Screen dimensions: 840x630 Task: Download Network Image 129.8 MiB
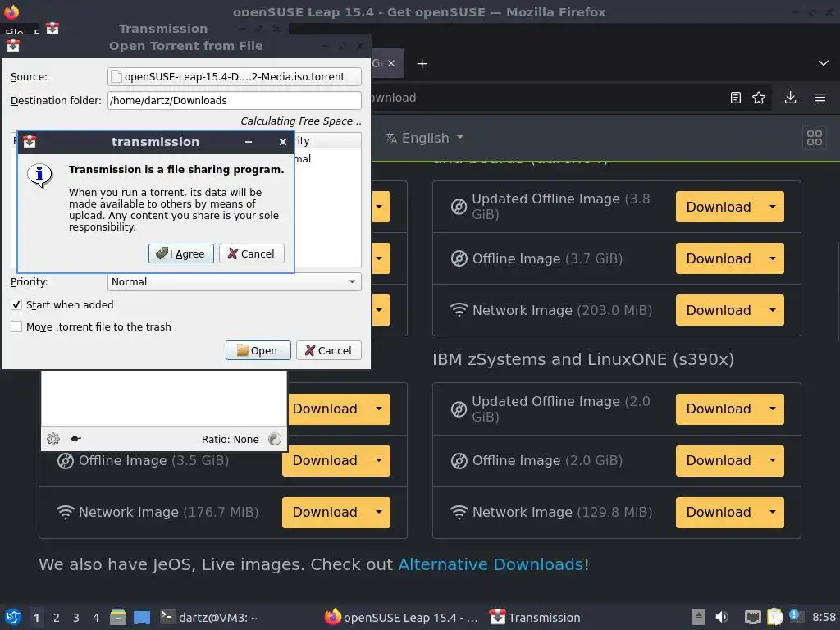coord(719,512)
